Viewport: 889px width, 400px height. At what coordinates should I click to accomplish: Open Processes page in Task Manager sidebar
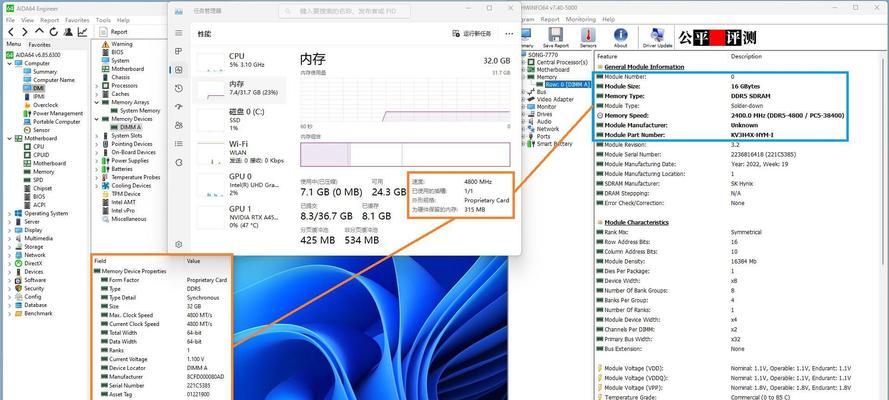pyautogui.click(x=179, y=52)
